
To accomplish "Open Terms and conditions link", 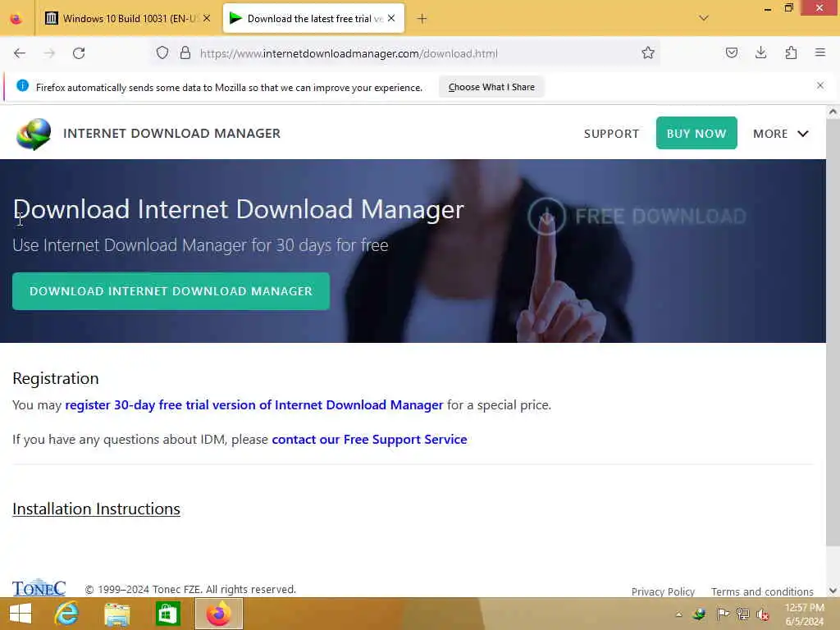I will coord(762,591).
